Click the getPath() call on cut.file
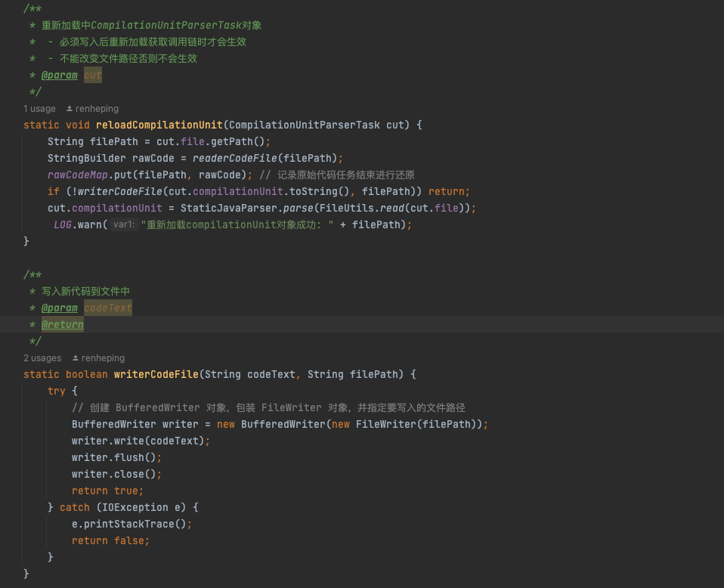Viewport: 724px width, 588px height. [238, 142]
